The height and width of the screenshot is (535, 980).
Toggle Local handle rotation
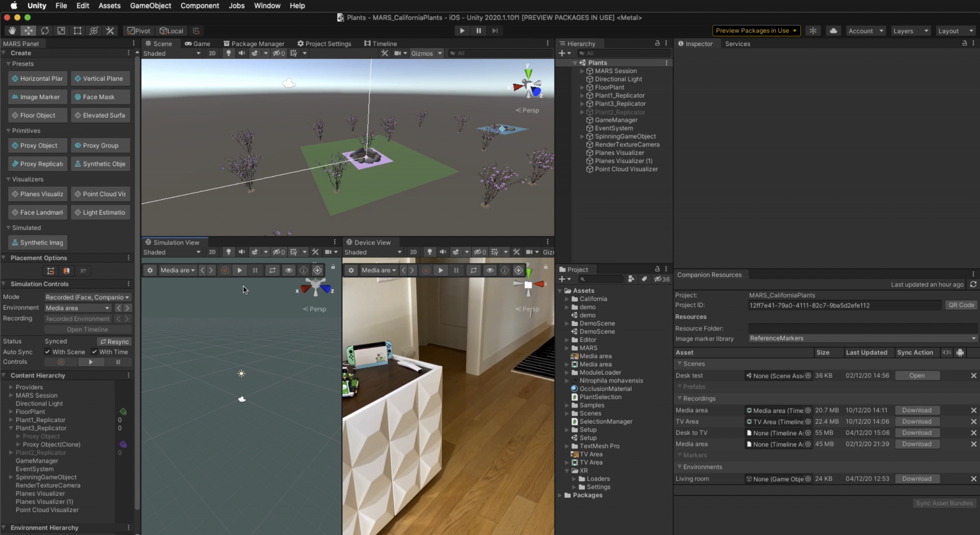pos(171,31)
